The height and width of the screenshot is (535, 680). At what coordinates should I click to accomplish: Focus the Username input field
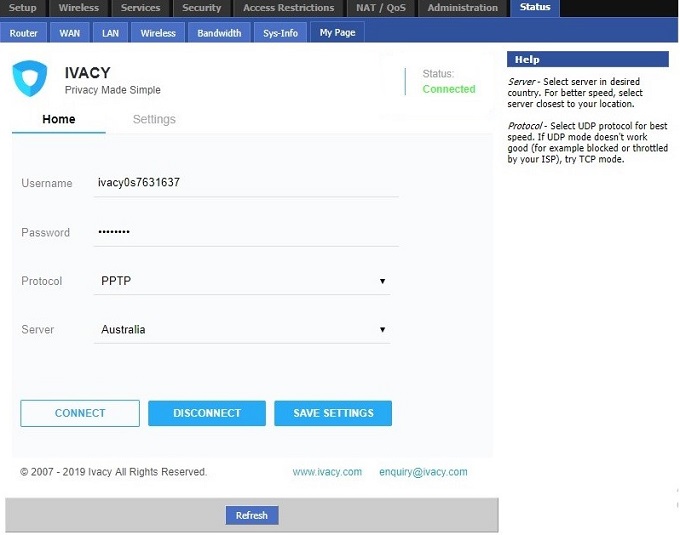(246, 183)
